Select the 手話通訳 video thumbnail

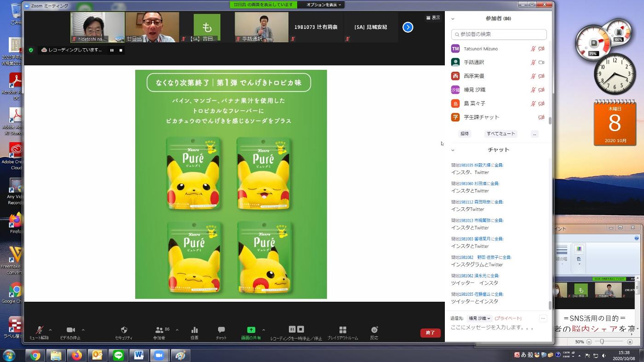261,27
